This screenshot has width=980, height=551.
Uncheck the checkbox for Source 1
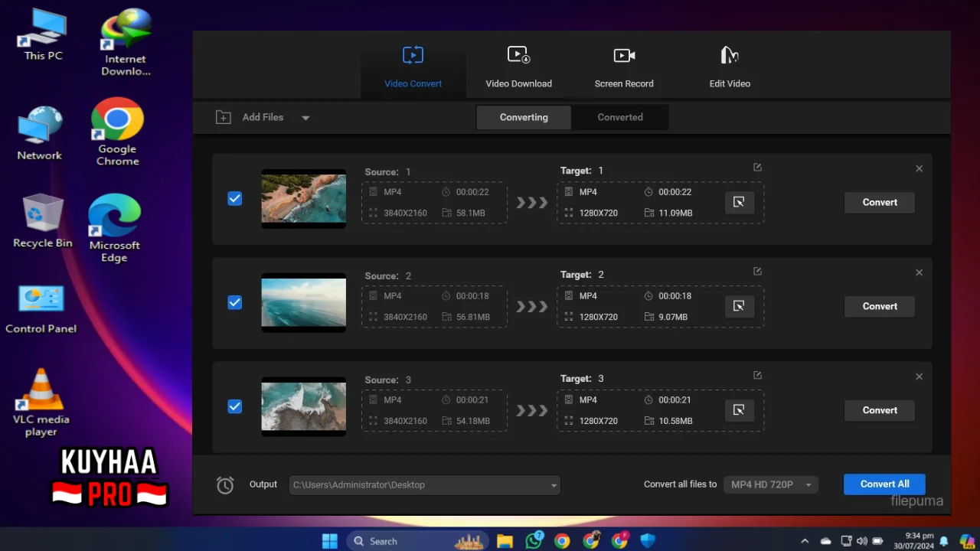(x=235, y=199)
